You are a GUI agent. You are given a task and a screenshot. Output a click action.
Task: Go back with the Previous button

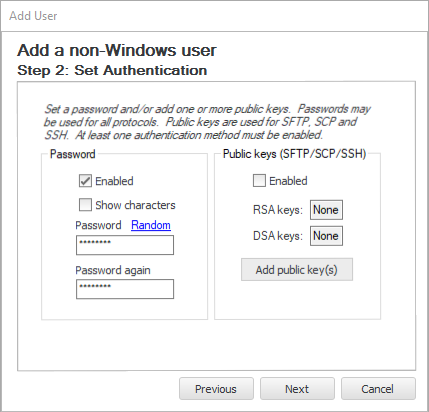click(216, 389)
